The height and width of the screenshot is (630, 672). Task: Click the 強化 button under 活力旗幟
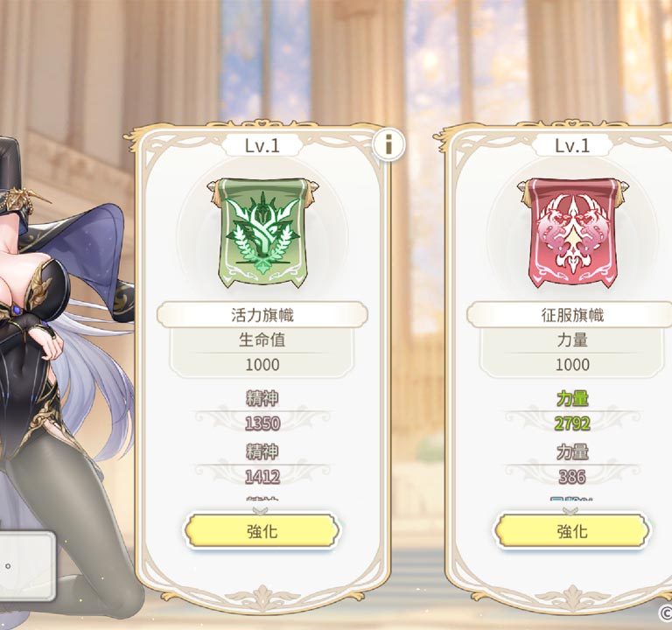tap(262, 531)
